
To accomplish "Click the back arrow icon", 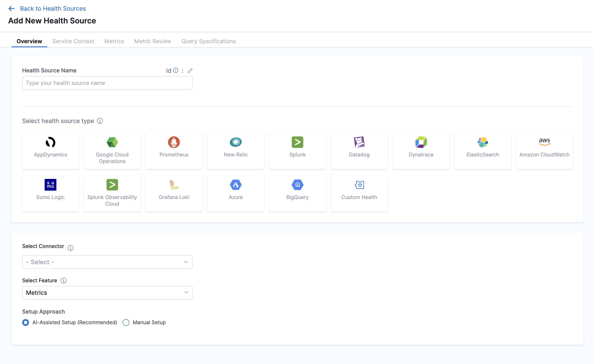I will (x=11, y=9).
